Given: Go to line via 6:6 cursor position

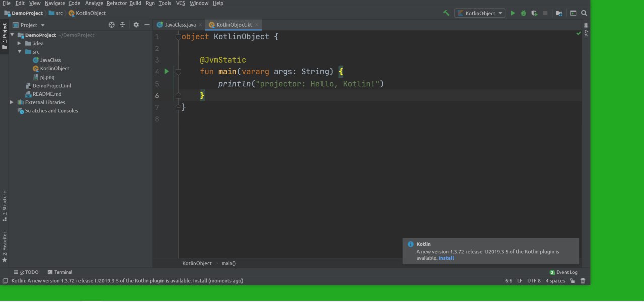Looking at the screenshot, I should point(509,281).
